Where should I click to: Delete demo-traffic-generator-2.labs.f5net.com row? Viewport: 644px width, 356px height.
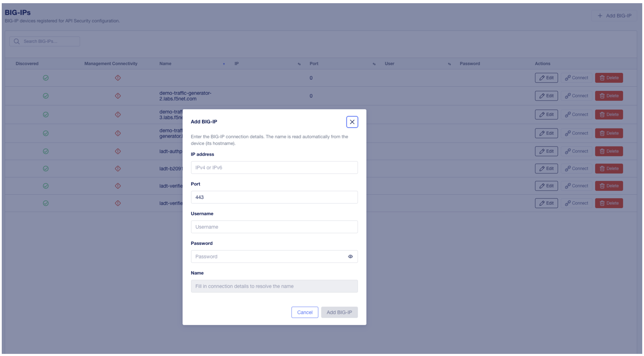[x=609, y=96]
